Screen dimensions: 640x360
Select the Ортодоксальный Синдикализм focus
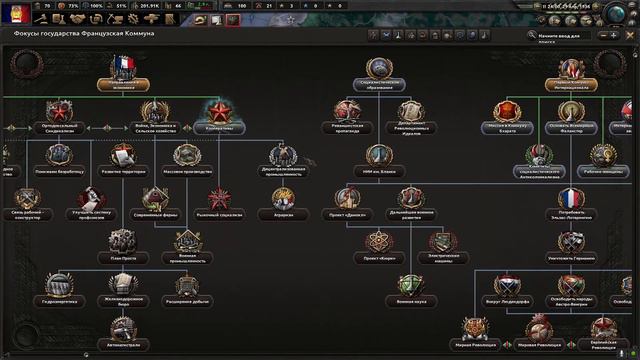[59, 118]
